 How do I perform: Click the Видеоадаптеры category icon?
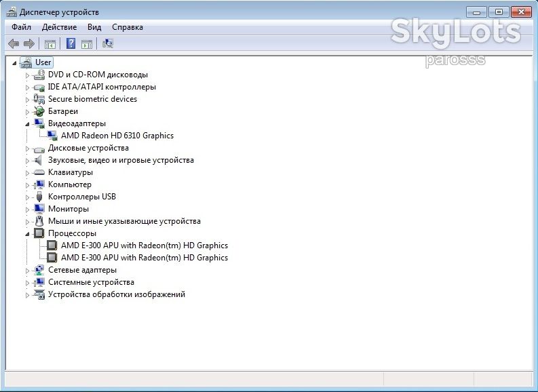(x=39, y=123)
